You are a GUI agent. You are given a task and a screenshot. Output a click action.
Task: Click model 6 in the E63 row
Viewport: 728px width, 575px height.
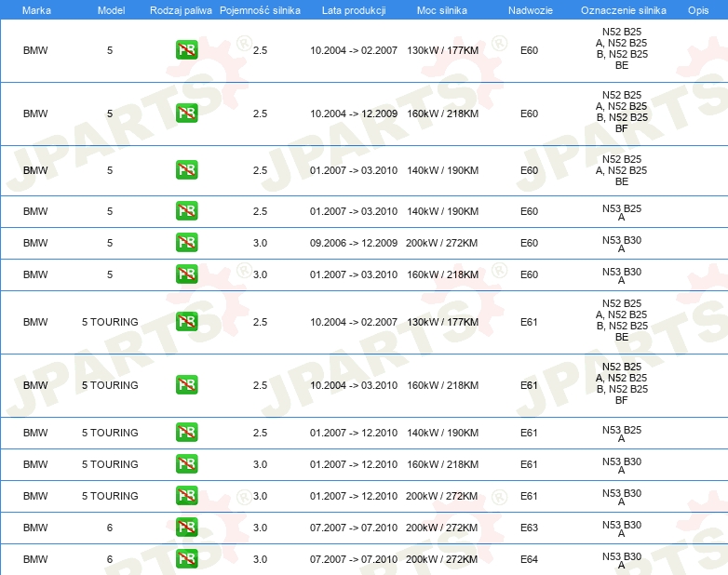click(110, 528)
